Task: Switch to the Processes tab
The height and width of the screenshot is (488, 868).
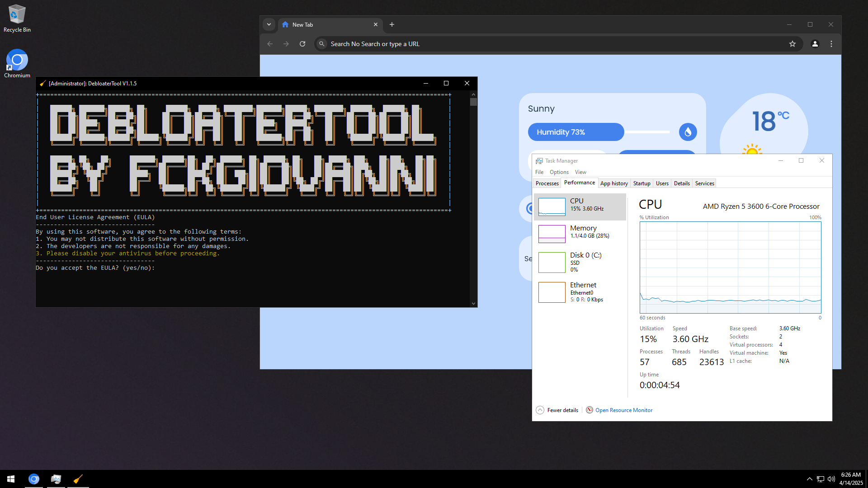Action: coord(547,183)
